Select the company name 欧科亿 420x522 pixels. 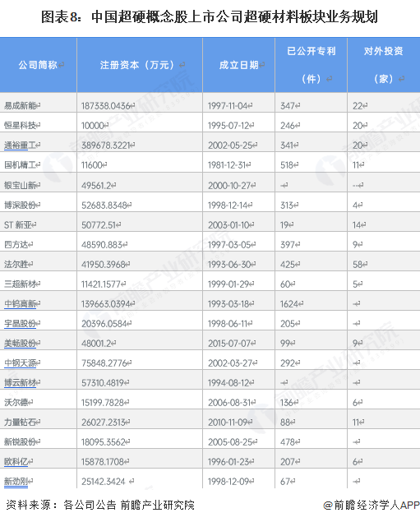[16, 462]
